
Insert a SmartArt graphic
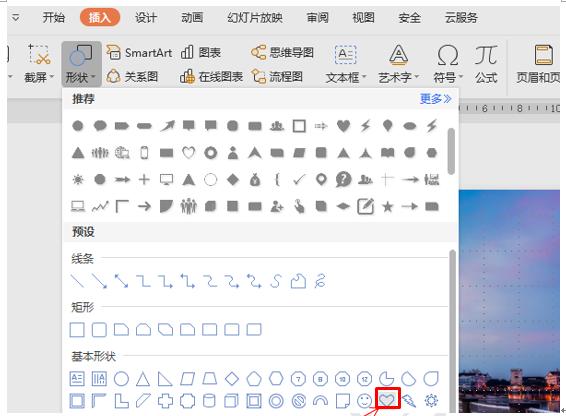tap(139, 53)
